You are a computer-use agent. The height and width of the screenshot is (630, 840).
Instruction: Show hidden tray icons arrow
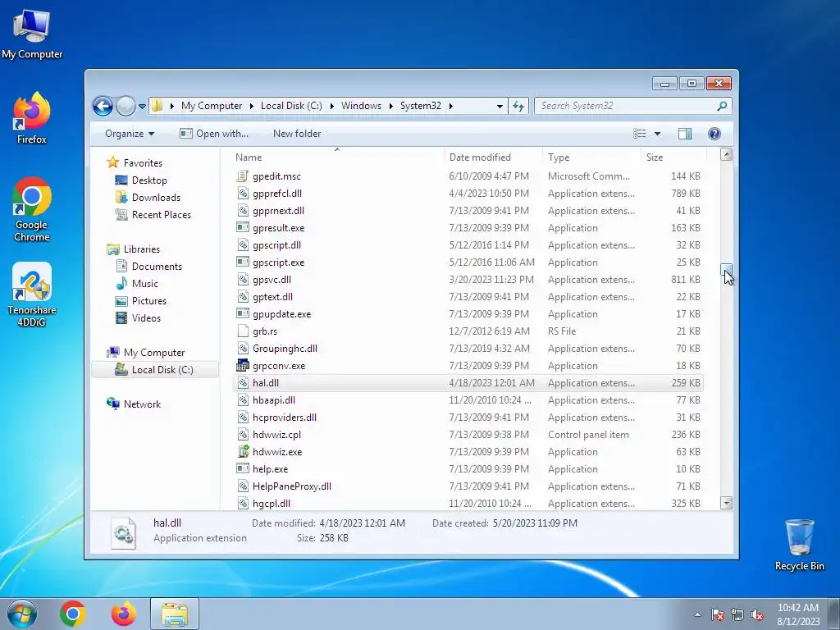[x=697, y=614]
